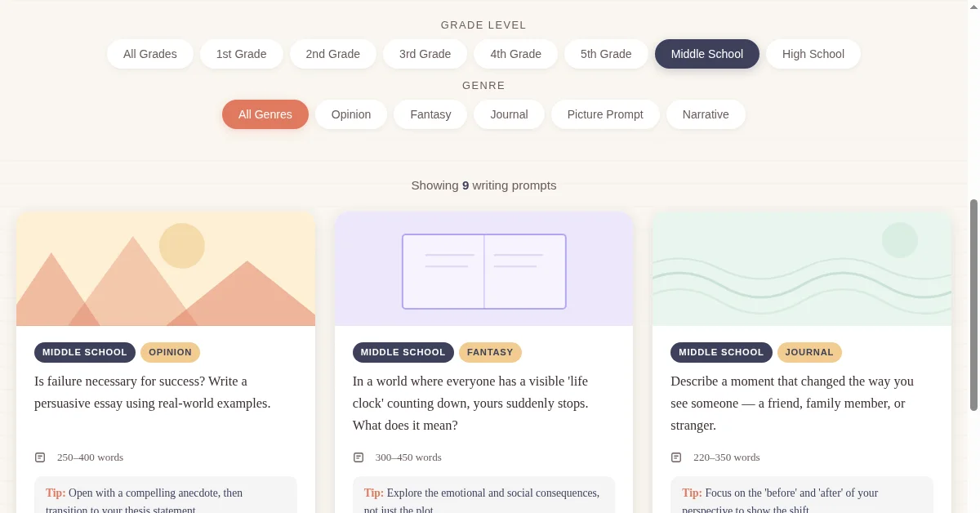The height and width of the screenshot is (513, 980).
Task: Filter prompts by "Fantasy" genre
Action: point(430,114)
